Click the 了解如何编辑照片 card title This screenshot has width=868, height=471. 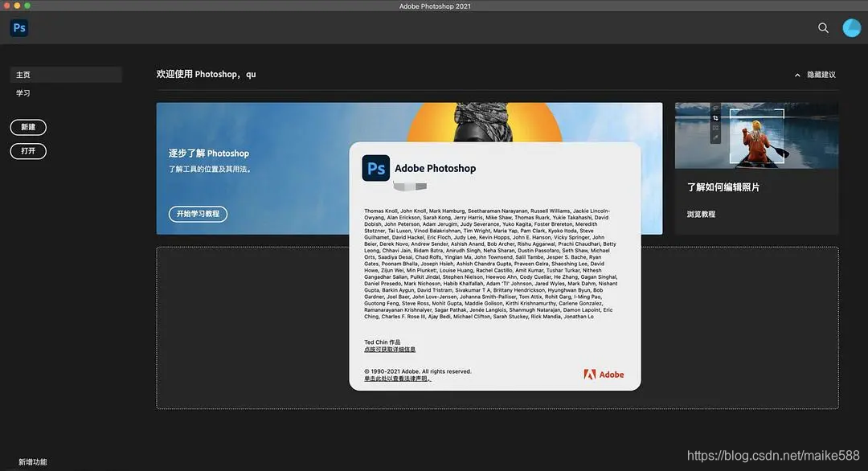click(723, 187)
